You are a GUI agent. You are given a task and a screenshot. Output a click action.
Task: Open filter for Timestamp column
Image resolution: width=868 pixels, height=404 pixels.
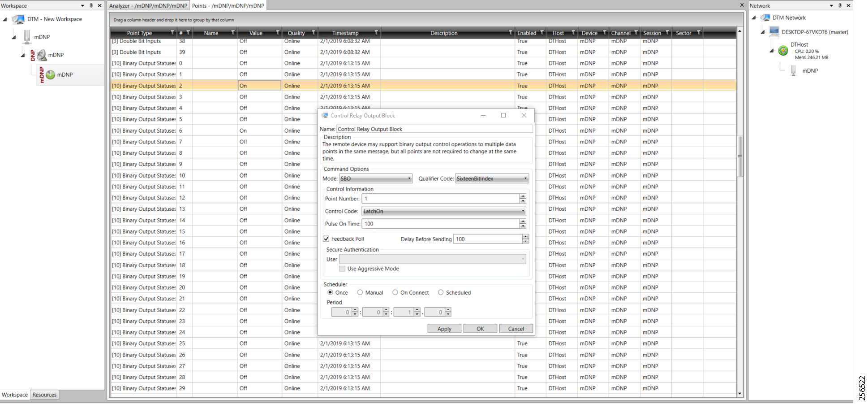376,33
